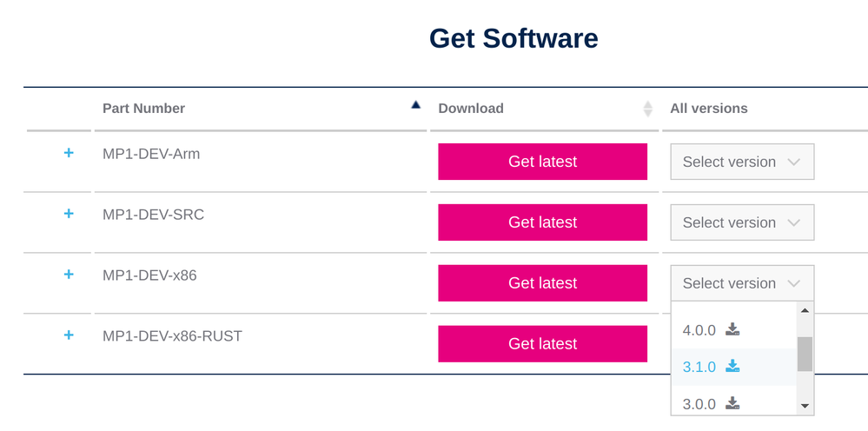Image resolution: width=868 pixels, height=431 pixels.
Task: Open Select version dropdown for MP1-DEV-SRC
Action: (742, 222)
